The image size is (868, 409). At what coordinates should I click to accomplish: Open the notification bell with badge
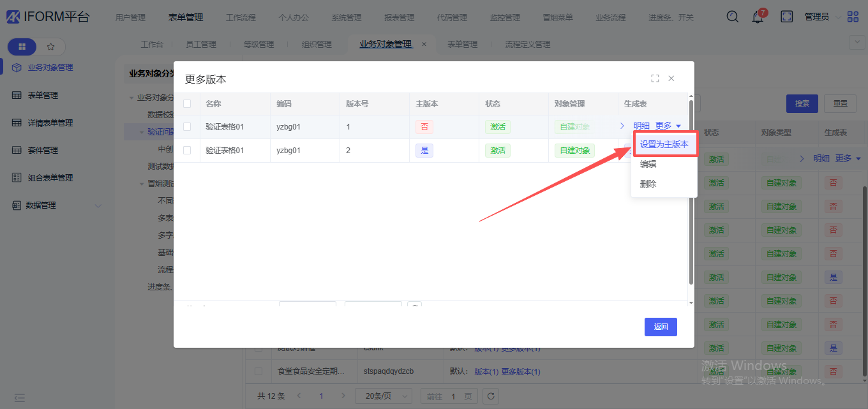coord(758,17)
